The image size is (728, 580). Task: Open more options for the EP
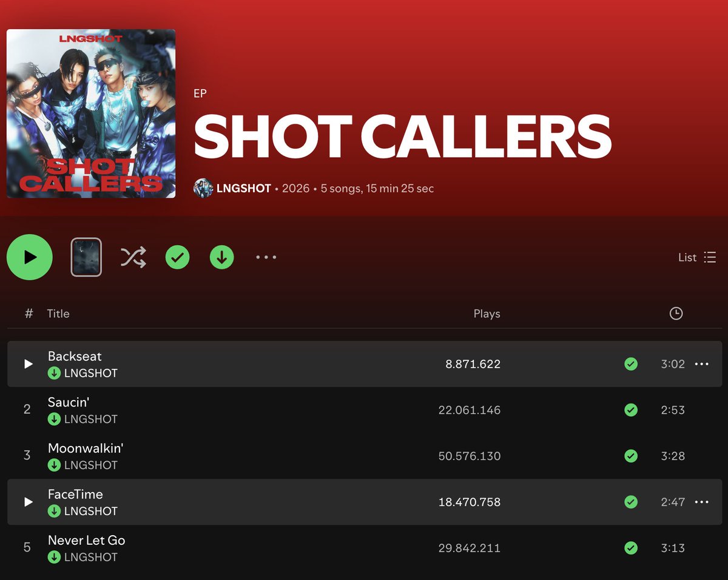click(266, 257)
